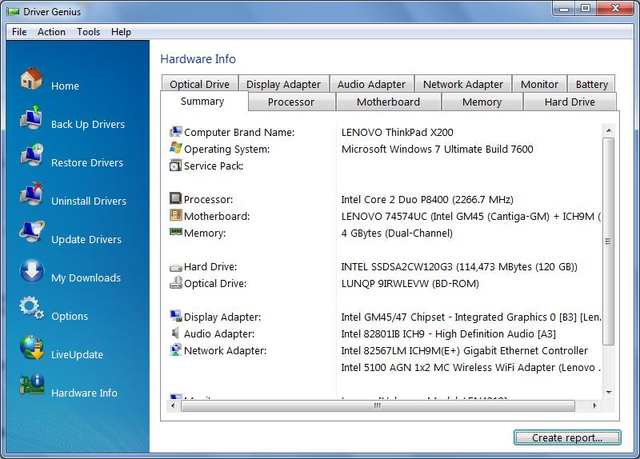Click the Back Up Drivers icon
The width and height of the screenshot is (640, 459).
(31, 117)
